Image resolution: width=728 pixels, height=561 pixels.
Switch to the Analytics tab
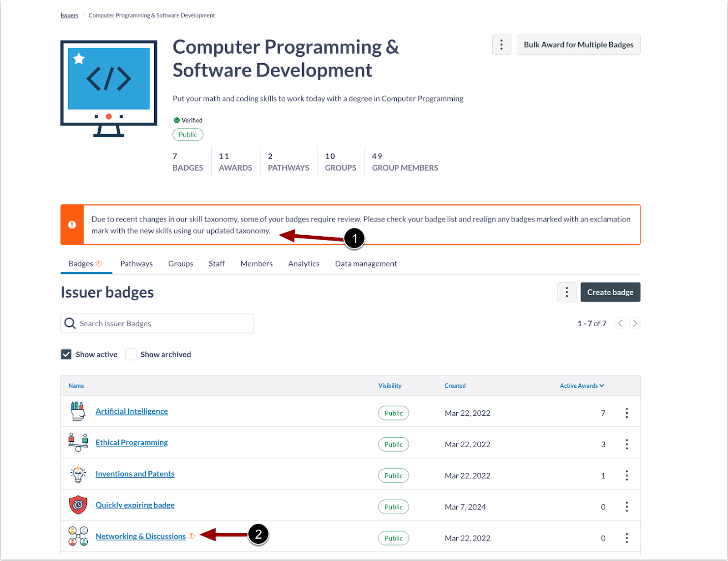304,264
